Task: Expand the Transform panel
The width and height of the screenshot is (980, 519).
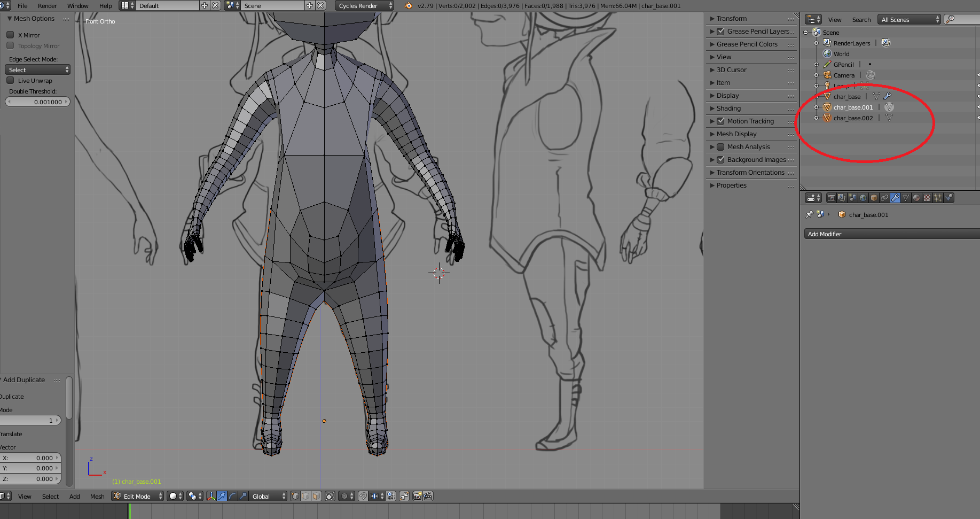Action: point(731,19)
